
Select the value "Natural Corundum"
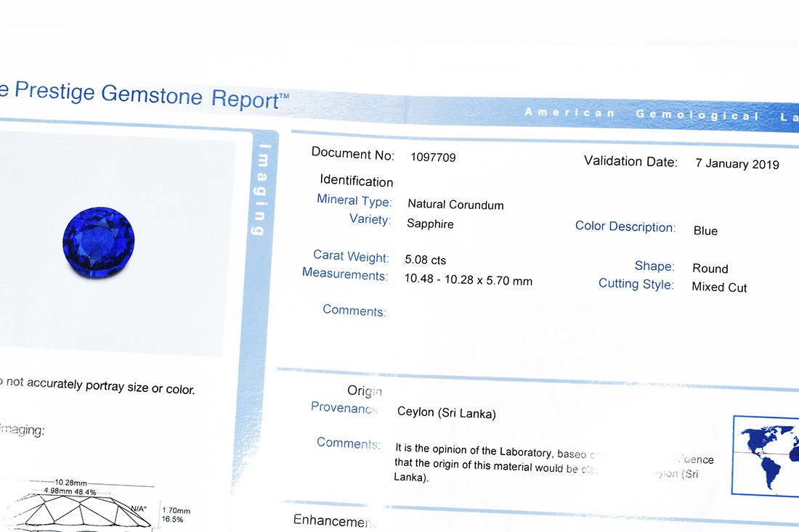[455, 205]
